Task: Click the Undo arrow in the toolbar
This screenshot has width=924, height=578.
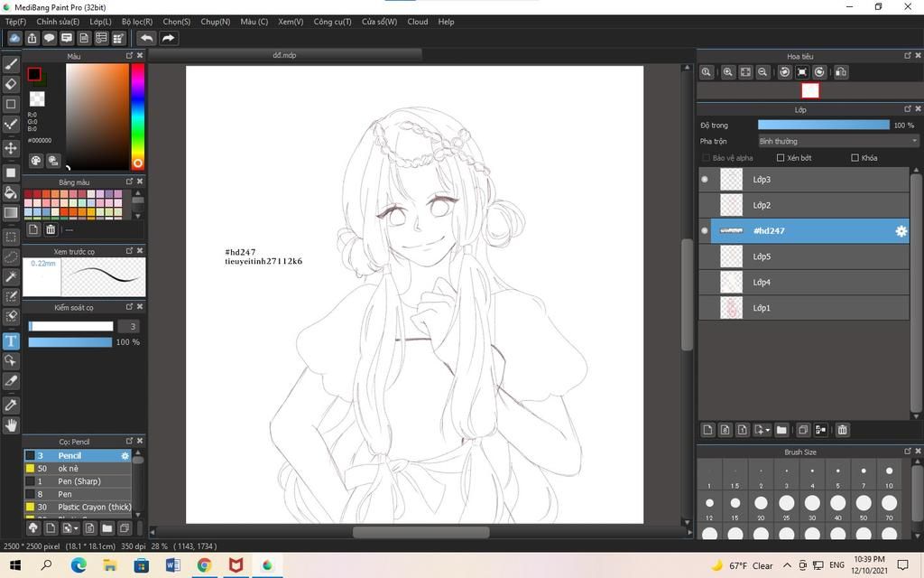Action: click(146, 38)
